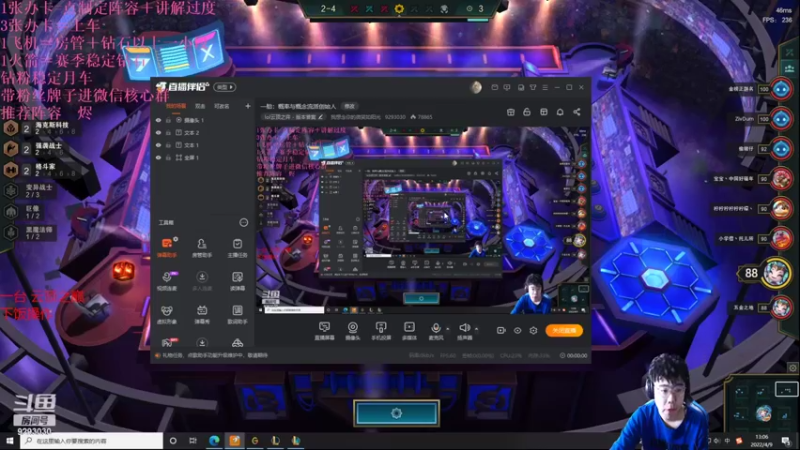The height and width of the screenshot is (450, 800).
Task: Toggle the lock on 文本 1 layer
Action: coord(168,145)
